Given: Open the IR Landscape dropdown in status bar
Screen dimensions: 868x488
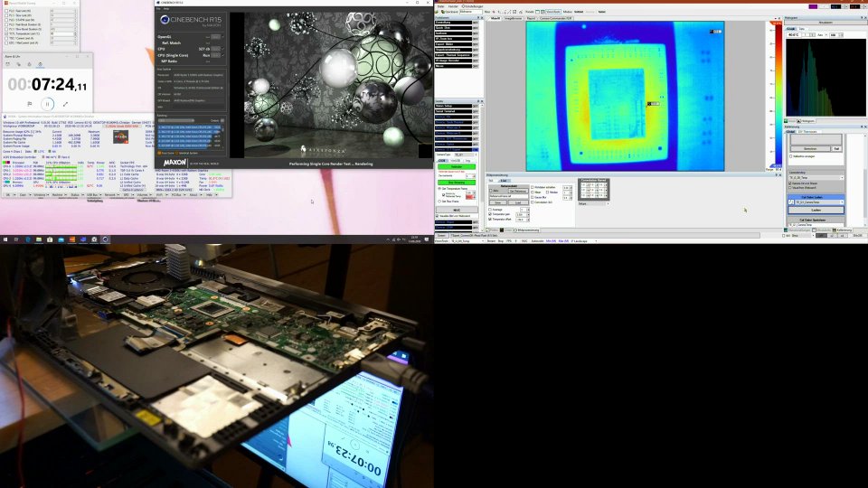Looking at the screenshot, I should click(583, 241).
